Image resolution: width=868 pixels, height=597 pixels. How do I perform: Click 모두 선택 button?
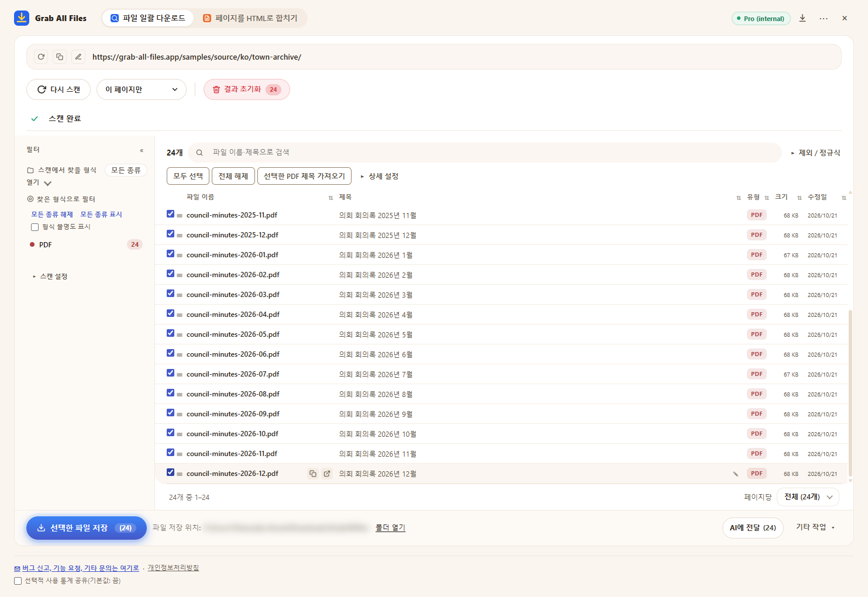[x=188, y=176]
